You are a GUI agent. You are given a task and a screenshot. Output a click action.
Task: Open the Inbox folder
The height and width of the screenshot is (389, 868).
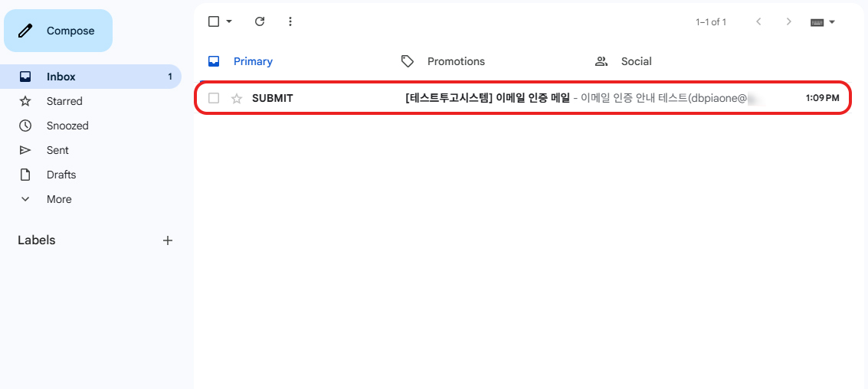tap(91, 77)
